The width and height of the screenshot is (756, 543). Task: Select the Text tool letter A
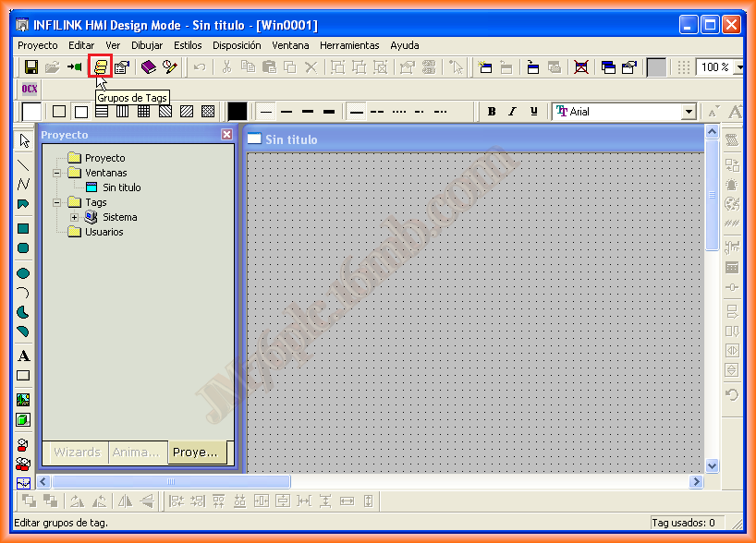coord(24,356)
